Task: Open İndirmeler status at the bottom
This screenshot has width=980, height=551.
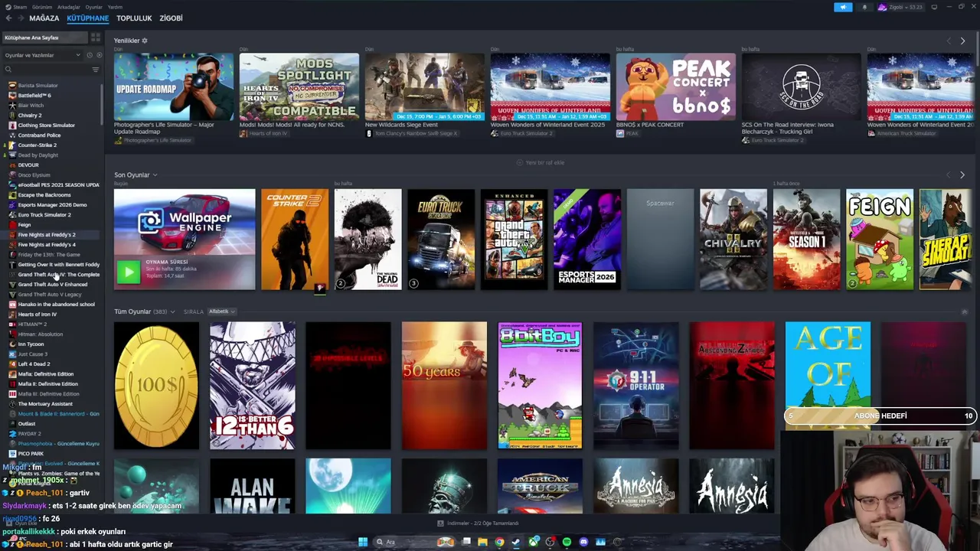Action: pos(477,523)
